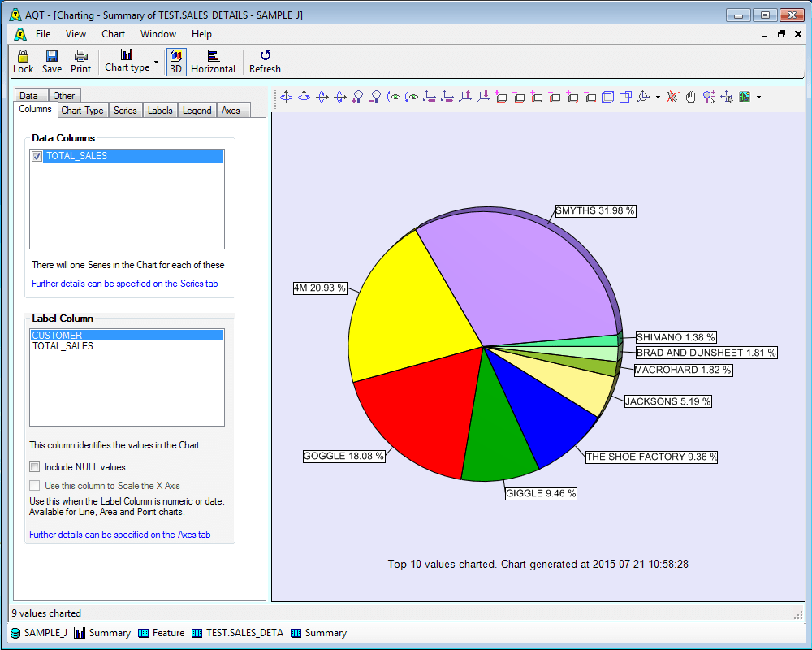Select the hand pan tool
This screenshot has width=812, height=650.
(x=690, y=97)
